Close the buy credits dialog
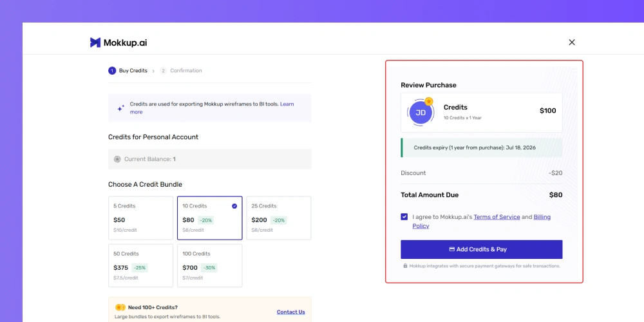 click(x=572, y=43)
